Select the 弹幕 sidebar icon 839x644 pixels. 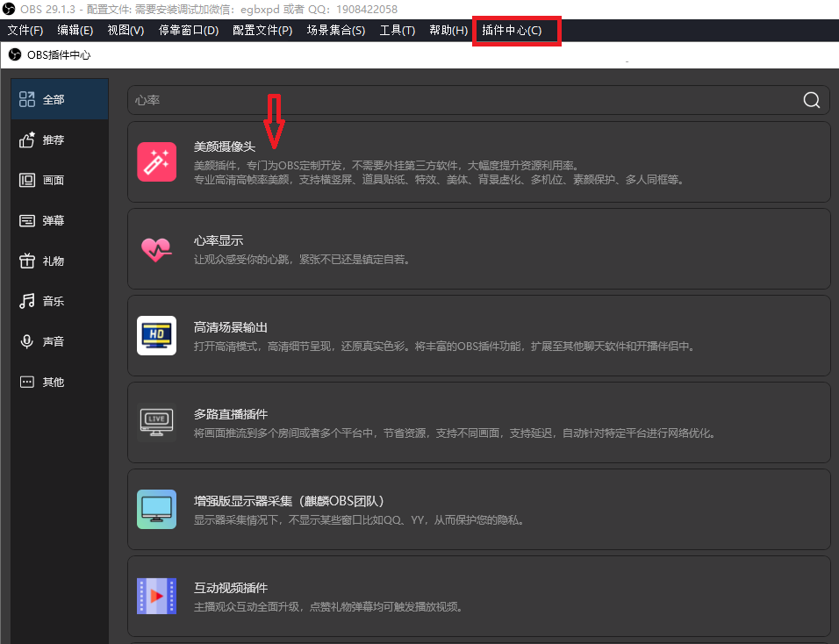click(59, 220)
